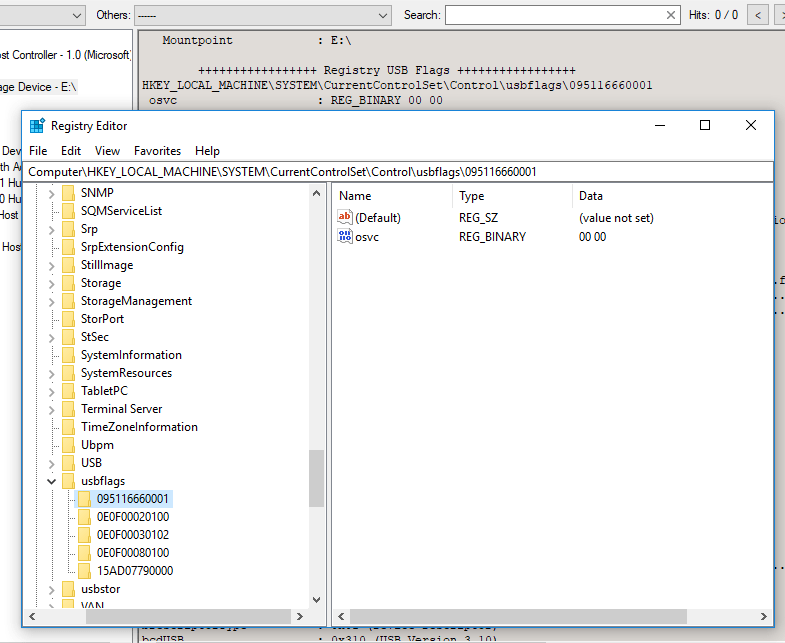Screen dimensions: 785x643
Task: Select the Terminal Server key label
Action: tap(122, 409)
